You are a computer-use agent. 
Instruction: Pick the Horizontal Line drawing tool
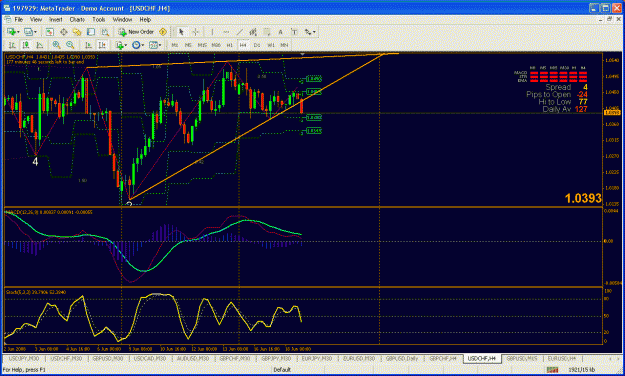click(226, 32)
